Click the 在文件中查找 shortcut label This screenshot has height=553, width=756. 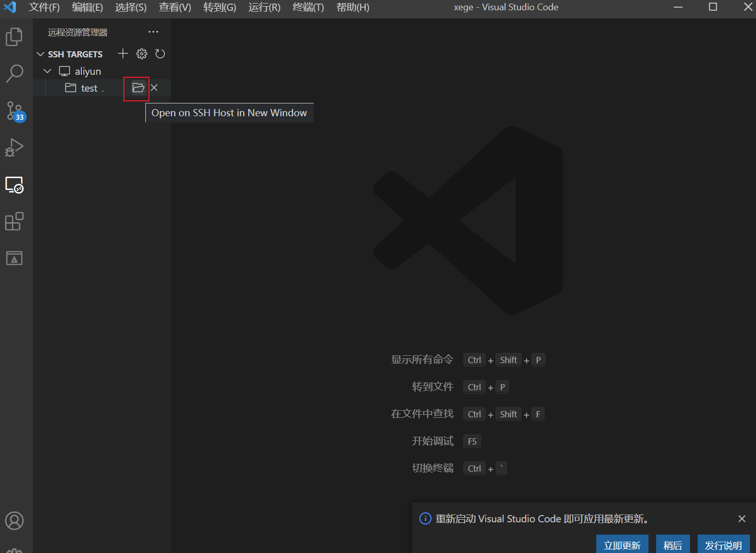pos(422,414)
